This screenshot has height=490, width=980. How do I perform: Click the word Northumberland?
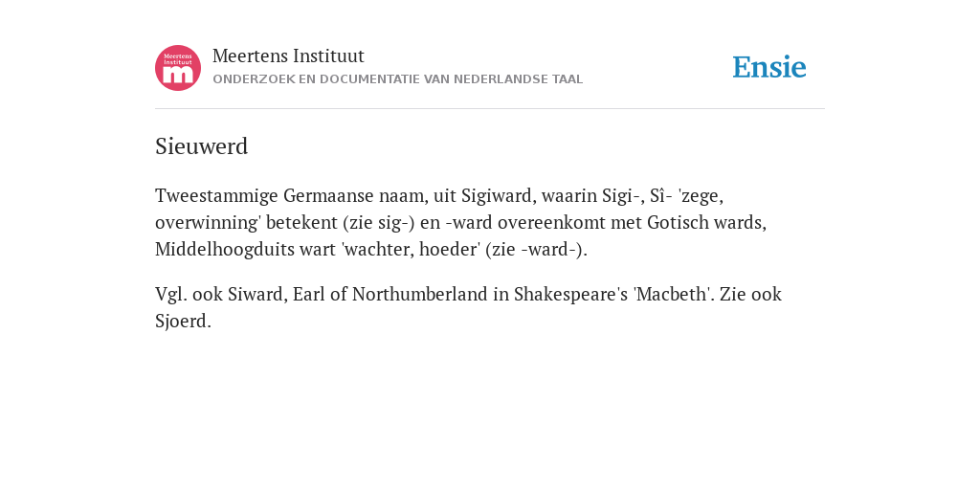tap(420, 295)
